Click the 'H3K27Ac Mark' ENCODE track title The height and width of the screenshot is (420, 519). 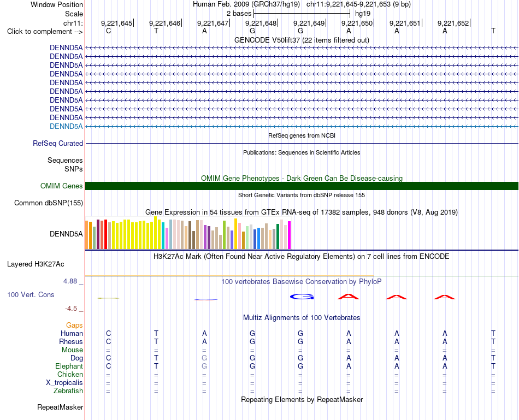(x=302, y=257)
